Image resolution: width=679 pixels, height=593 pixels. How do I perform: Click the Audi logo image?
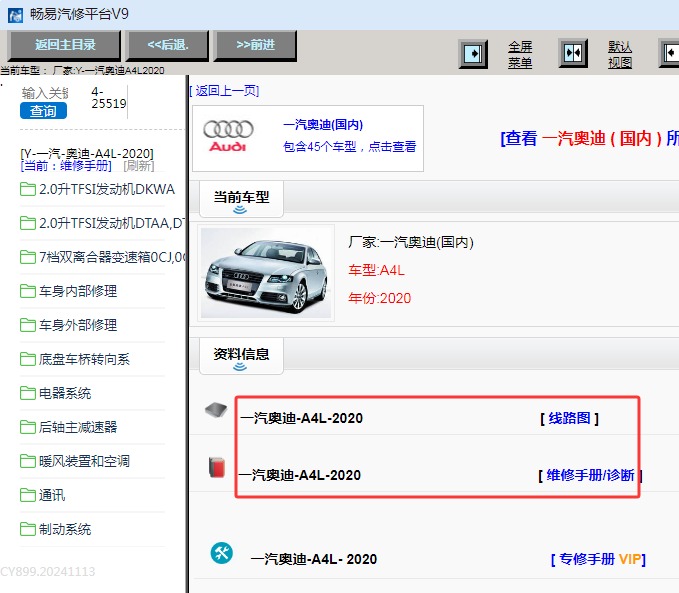(228, 136)
